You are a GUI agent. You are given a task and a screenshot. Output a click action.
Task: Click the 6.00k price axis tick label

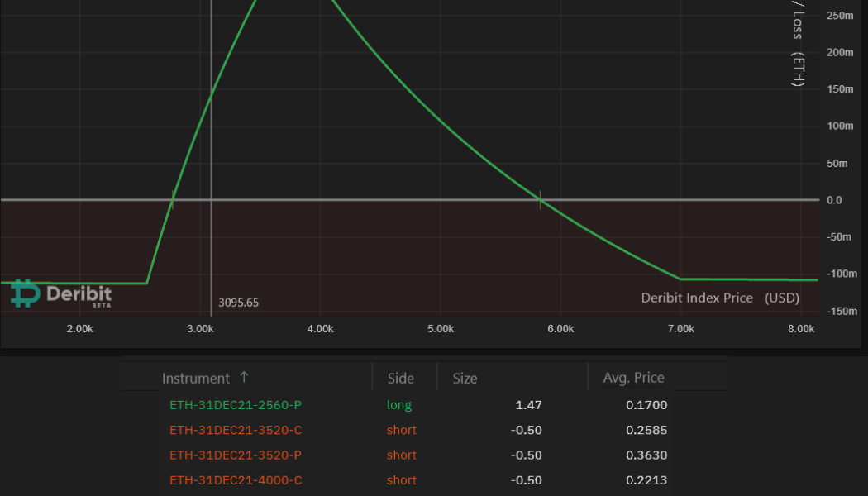(560, 328)
